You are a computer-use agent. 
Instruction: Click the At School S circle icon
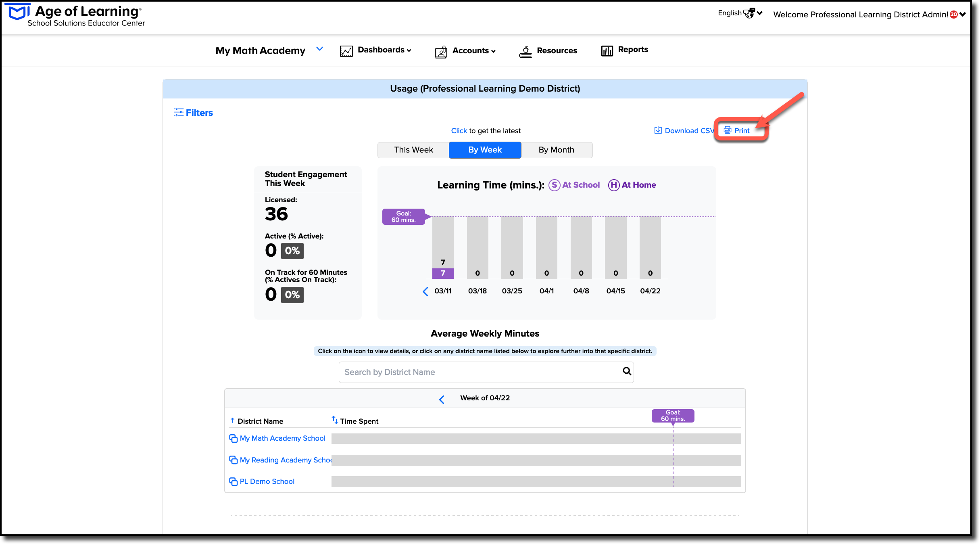(x=555, y=185)
